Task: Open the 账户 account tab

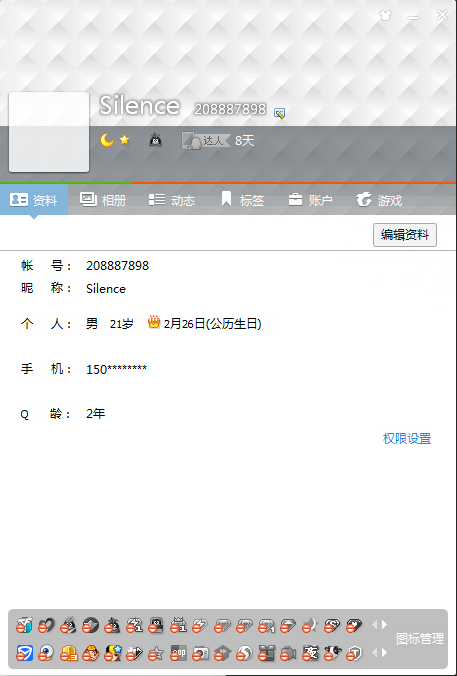Action: click(310, 200)
